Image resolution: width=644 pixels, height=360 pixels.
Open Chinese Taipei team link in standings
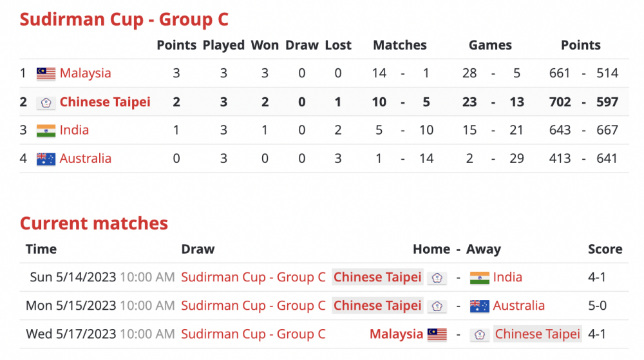tap(105, 102)
